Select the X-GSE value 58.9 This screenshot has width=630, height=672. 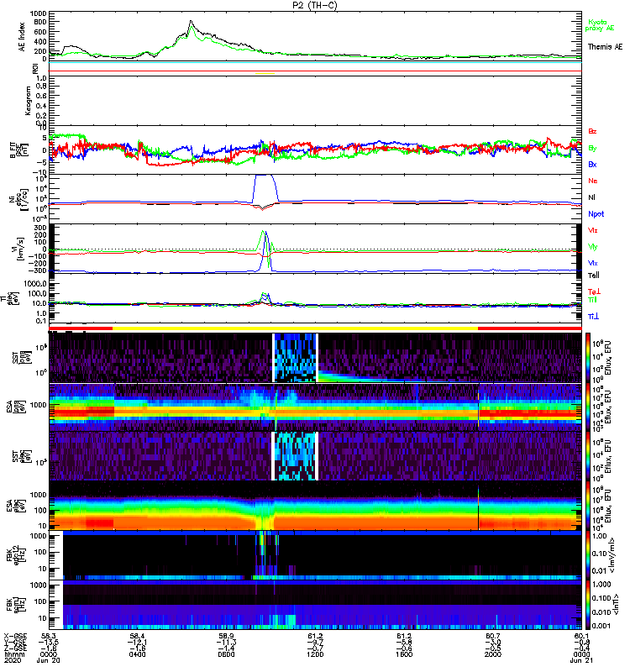[x=226, y=636]
